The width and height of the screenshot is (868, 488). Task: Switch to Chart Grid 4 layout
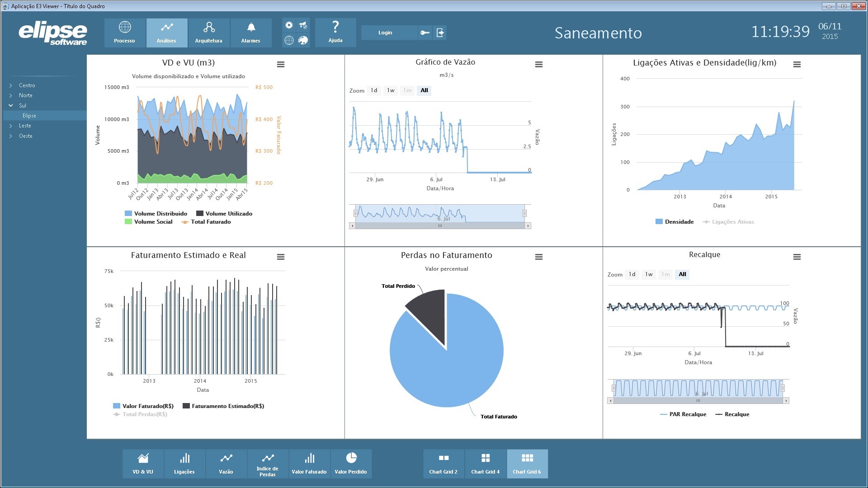[x=486, y=464]
